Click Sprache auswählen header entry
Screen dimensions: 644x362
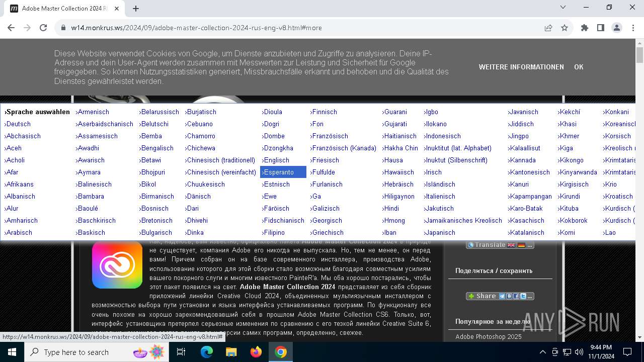pyautogui.click(x=37, y=112)
